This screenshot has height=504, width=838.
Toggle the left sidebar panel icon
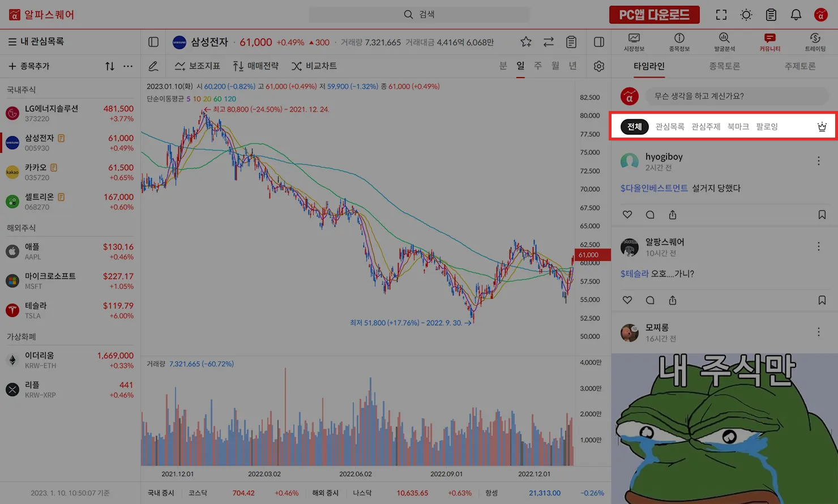[x=153, y=42]
